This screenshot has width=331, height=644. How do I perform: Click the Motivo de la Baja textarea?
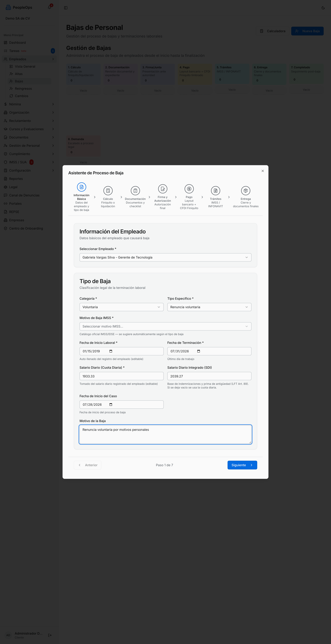(165, 434)
